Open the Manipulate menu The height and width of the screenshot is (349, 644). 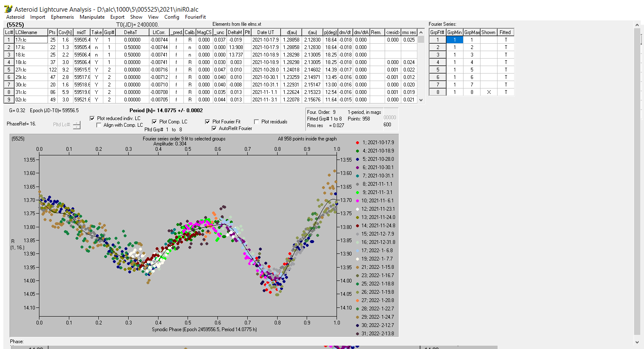click(x=92, y=17)
